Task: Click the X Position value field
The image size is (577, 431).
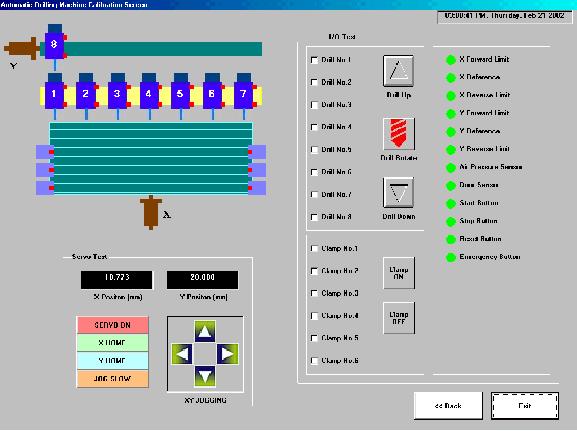Action: (x=116, y=280)
